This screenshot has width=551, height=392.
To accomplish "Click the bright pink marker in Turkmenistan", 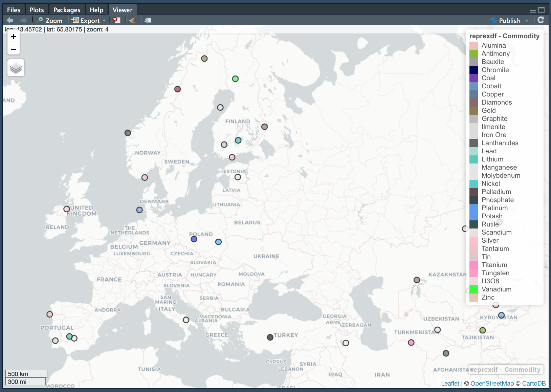I will 411,343.
